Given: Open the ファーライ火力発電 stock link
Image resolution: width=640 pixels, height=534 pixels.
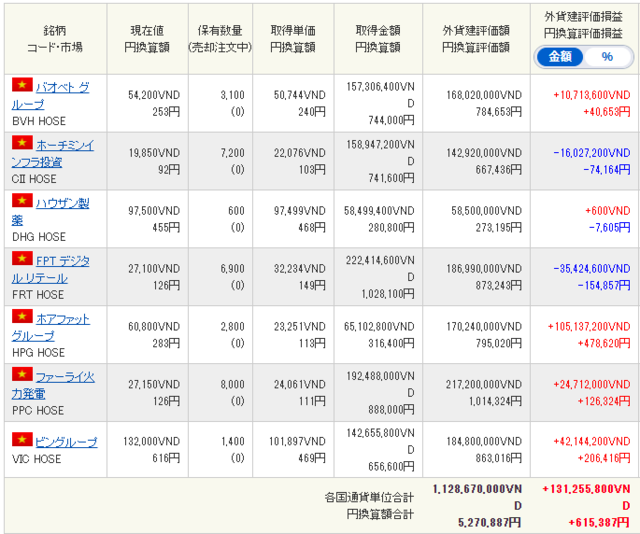Looking at the screenshot, I should (53, 385).
